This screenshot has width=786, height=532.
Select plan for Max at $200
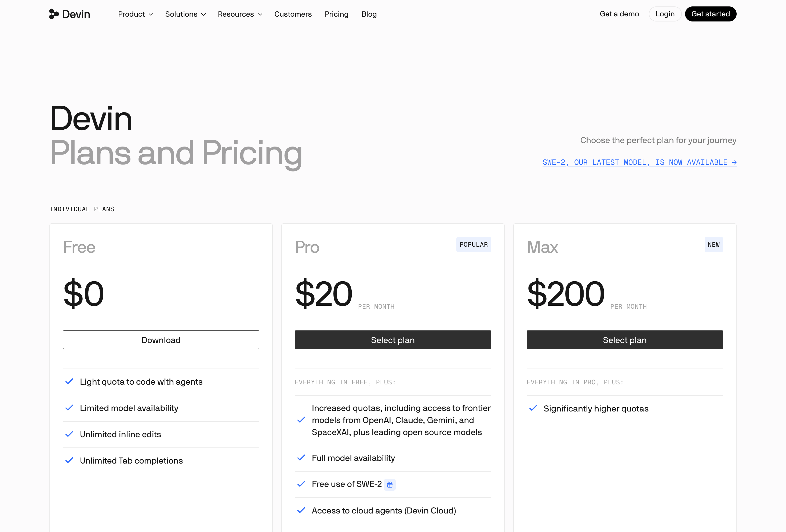click(x=625, y=340)
